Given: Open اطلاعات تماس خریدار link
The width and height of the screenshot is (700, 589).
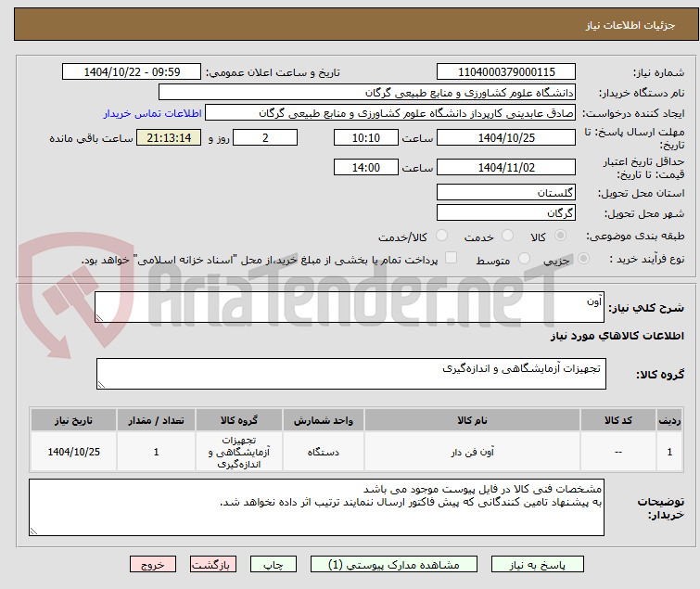Looking at the screenshot, I should (x=153, y=113).
